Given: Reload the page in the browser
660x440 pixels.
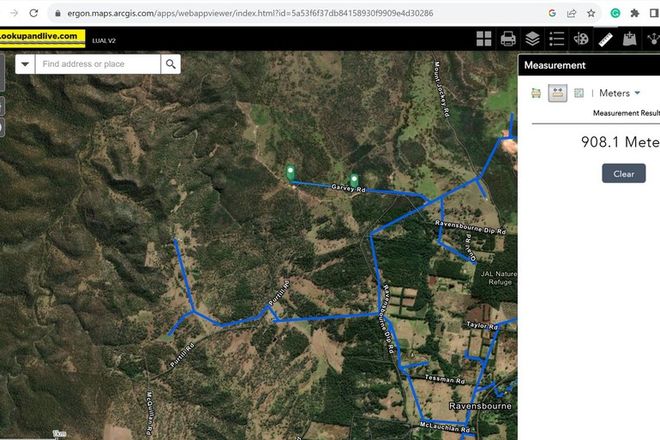Looking at the screenshot, I should click(34, 13).
